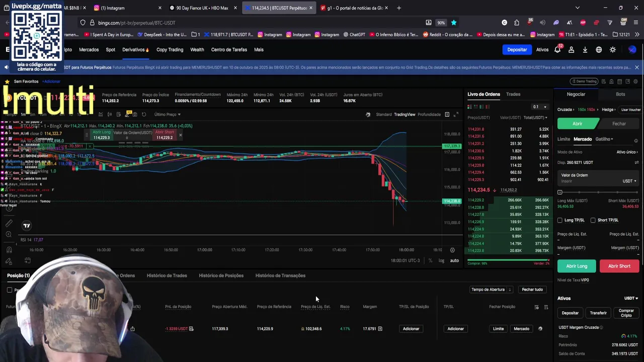Open the language globe icon

click(599, 50)
